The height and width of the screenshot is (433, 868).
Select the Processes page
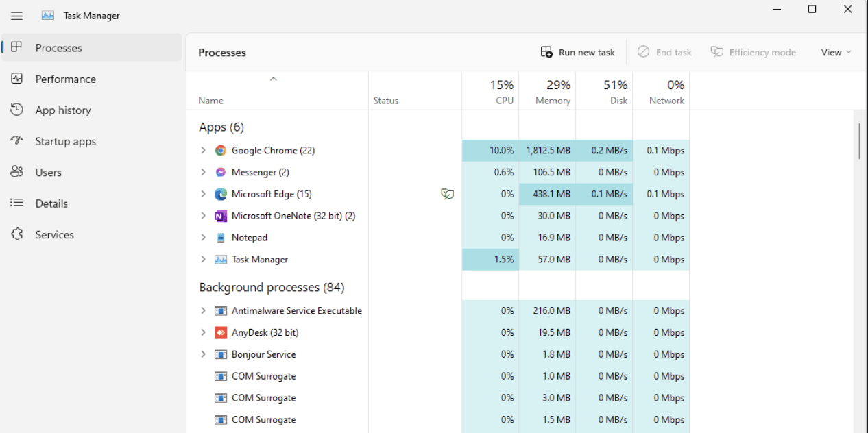[x=92, y=48]
